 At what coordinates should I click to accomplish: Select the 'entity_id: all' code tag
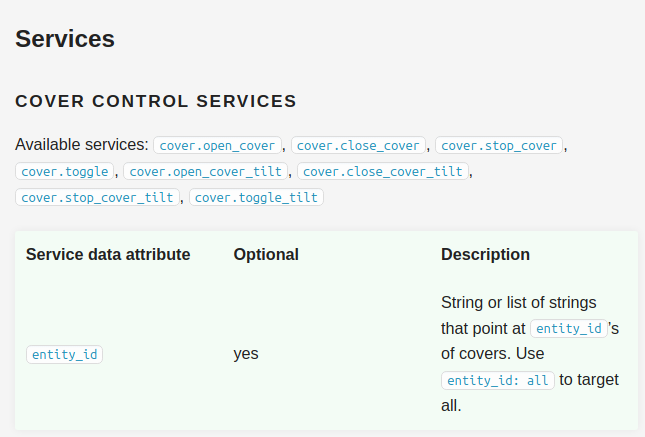[497, 381]
